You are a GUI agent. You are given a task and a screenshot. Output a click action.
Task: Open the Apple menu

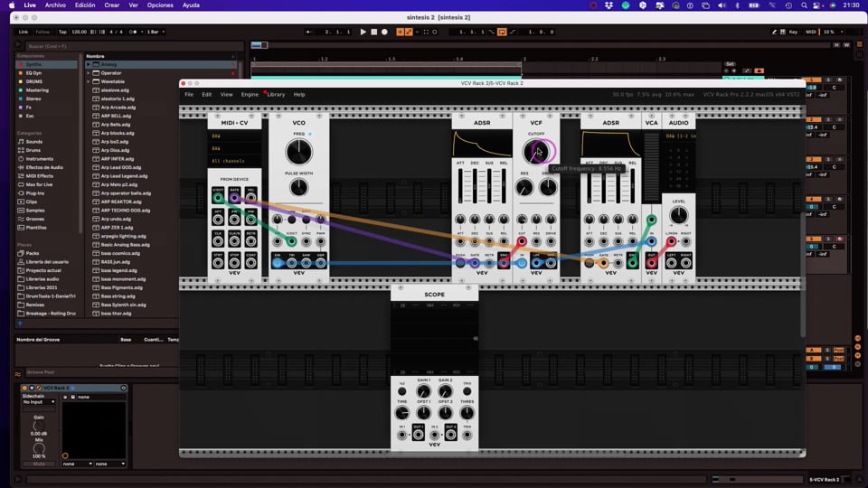(12, 5)
